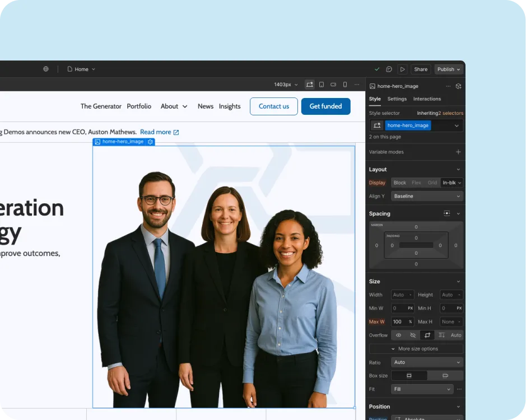Click the Preview play icon
The height and width of the screenshot is (420, 526).
(x=402, y=69)
